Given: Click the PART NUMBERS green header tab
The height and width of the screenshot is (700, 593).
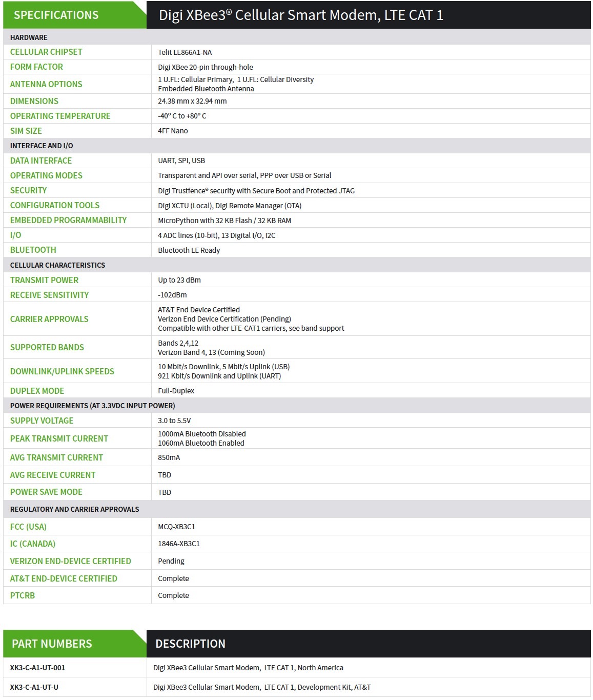Looking at the screenshot, I should [x=52, y=644].
